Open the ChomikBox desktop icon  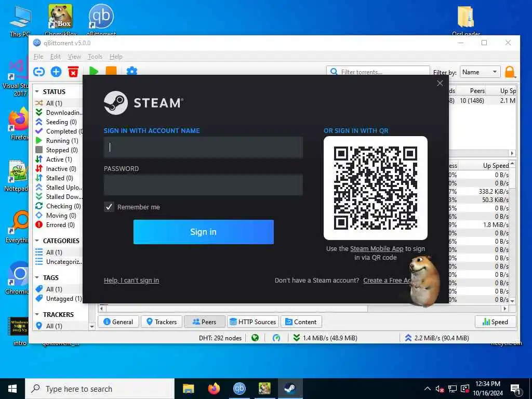61,20
